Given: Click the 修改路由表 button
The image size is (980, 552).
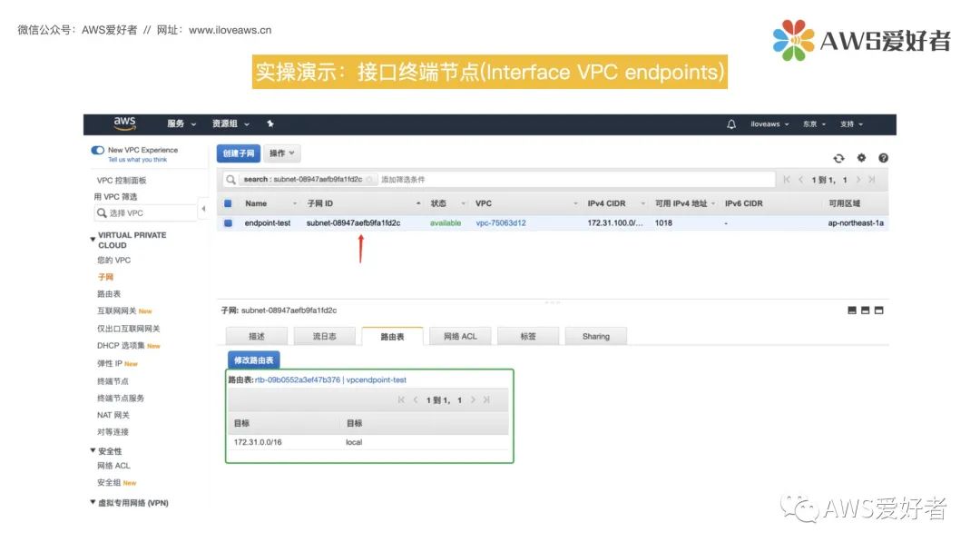Looking at the screenshot, I should pos(254,360).
